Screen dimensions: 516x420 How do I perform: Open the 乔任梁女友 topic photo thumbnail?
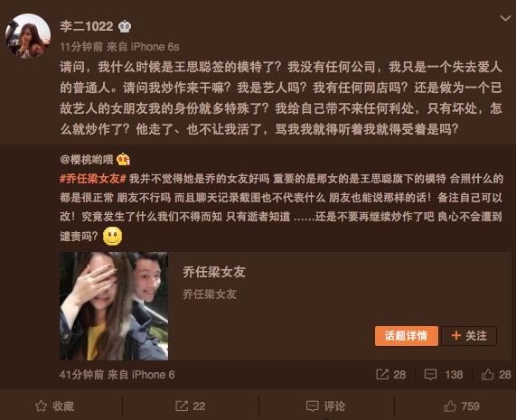click(x=114, y=306)
